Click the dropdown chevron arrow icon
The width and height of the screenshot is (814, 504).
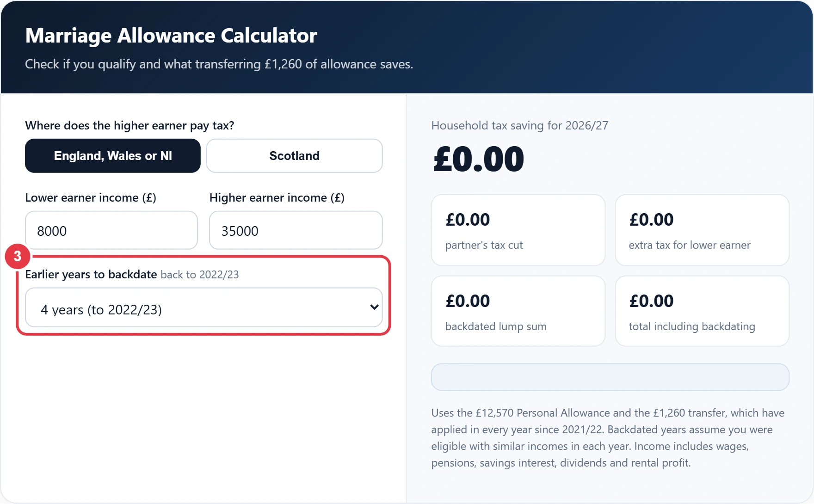click(x=375, y=307)
